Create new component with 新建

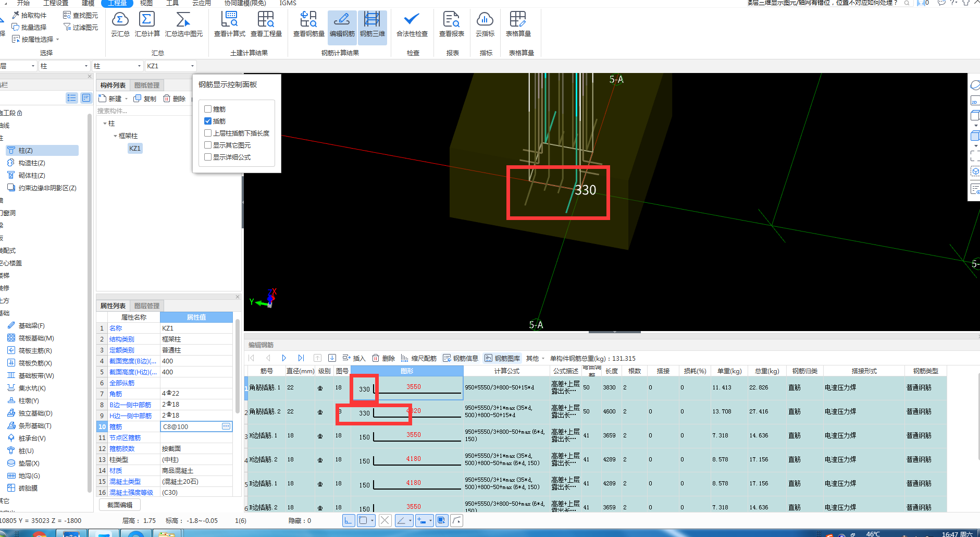(110, 99)
